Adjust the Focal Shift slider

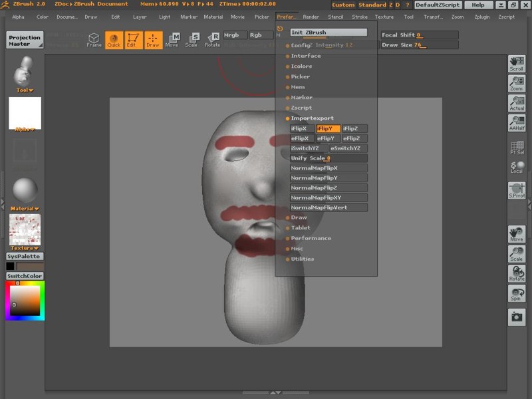(x=420, y=35)
